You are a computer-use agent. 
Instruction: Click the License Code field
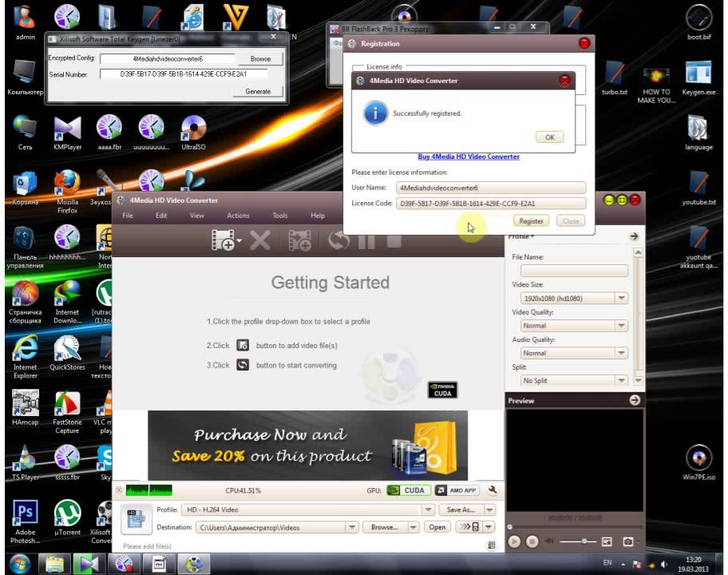[491, 203]
